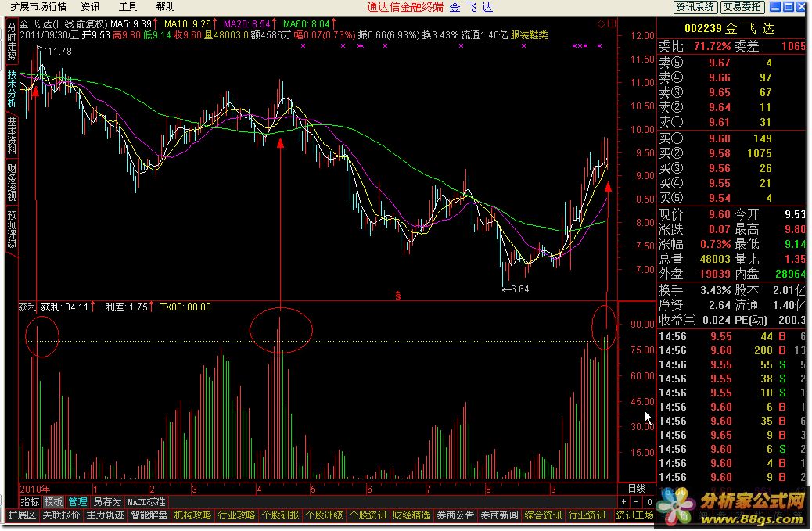Open the 综合资讯 bottom tab
Screen dimensions: 812x531
pos(543,515)
